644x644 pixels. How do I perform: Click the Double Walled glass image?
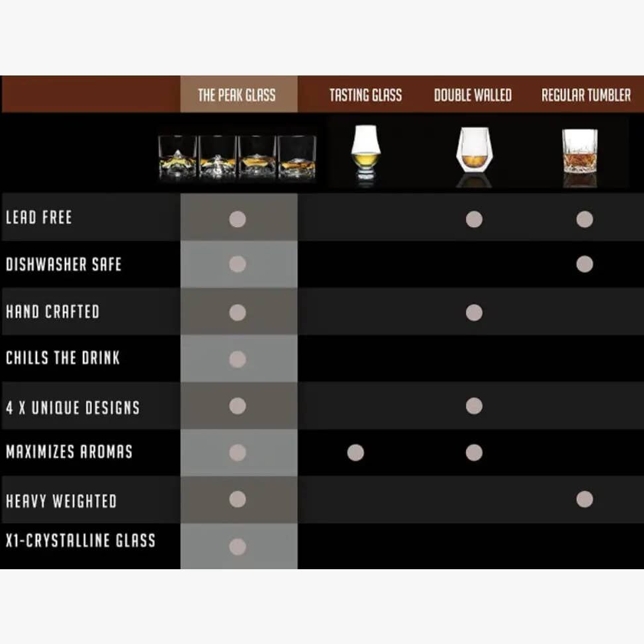(473, 156)
